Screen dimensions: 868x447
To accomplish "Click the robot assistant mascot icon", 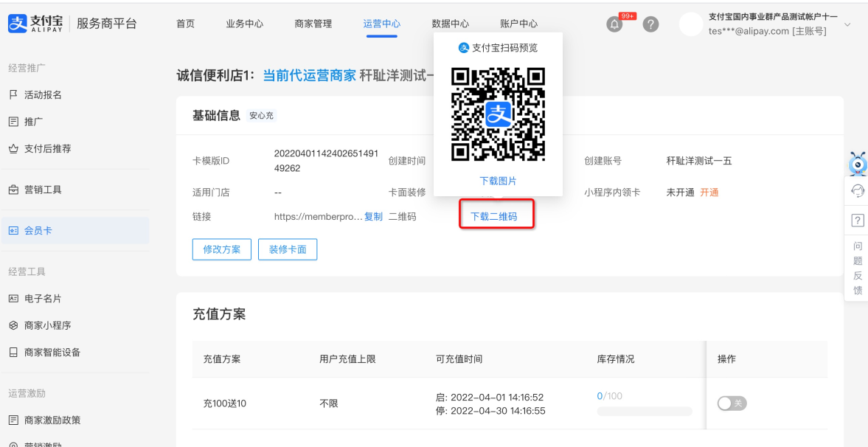I will pyautogui.click(x=858, y=164).
